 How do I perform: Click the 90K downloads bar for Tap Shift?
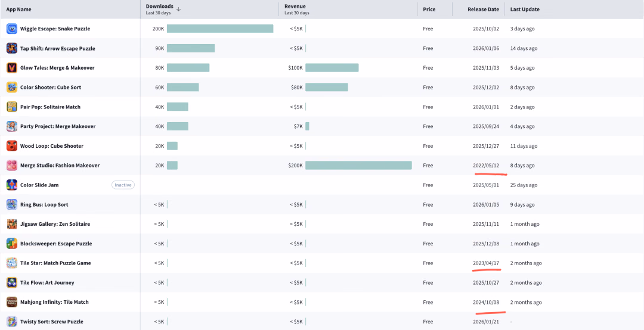[191, 48]
